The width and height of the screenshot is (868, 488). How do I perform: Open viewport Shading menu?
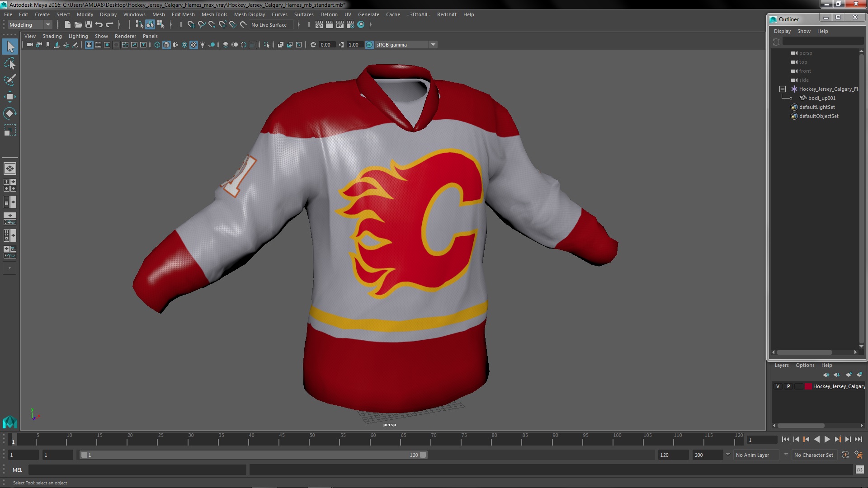pos(52,36)
